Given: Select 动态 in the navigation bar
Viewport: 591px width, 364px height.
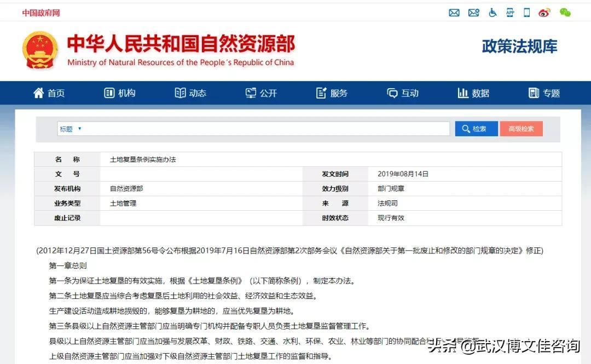Looking at the screenshot, I should click(x=190, y=93).
